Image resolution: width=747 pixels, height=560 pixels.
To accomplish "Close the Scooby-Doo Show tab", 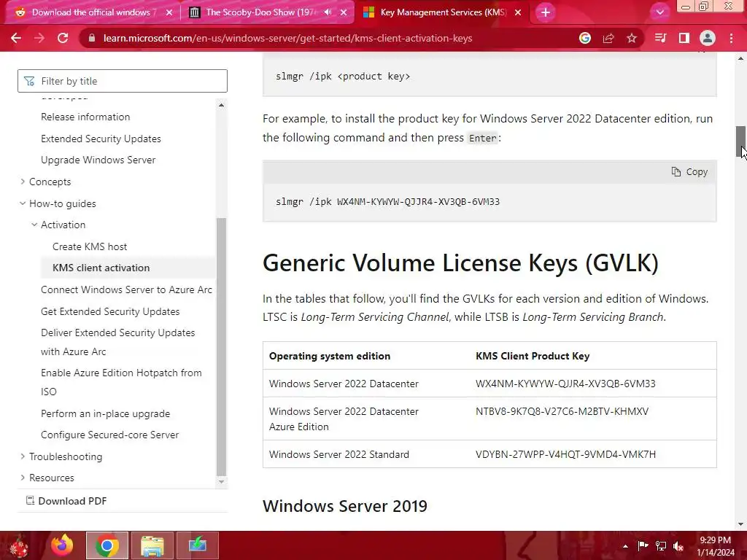I will [x=344, y=12].
